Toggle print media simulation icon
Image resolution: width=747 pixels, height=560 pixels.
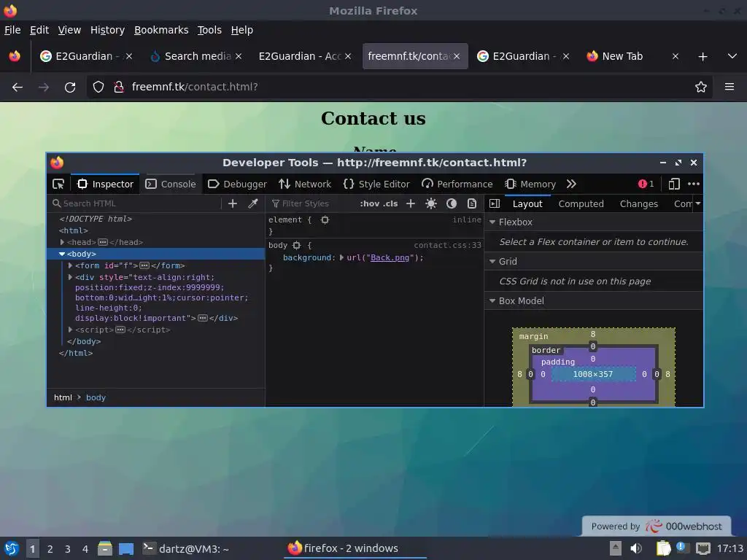tap(472, 203)
